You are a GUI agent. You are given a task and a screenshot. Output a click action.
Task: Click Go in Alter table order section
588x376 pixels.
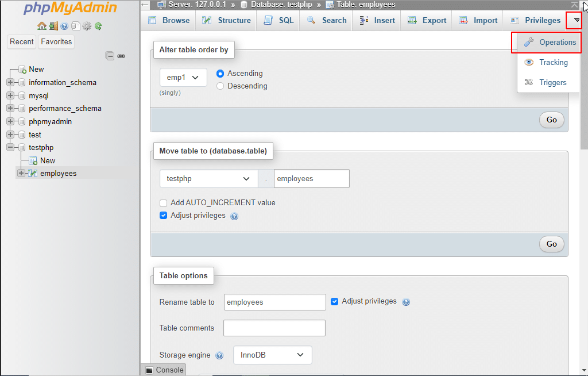point(551,120)
